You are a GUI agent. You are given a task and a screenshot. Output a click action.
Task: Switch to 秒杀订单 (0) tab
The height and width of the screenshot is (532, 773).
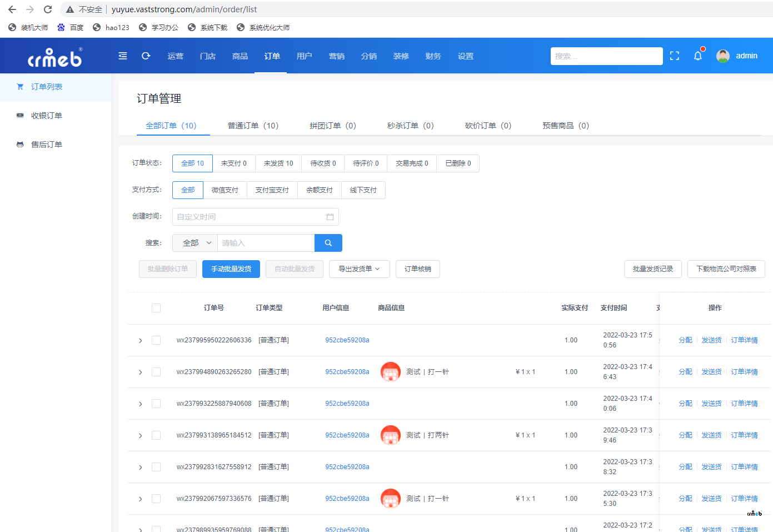pyautogui.click(x=411, y=126)
